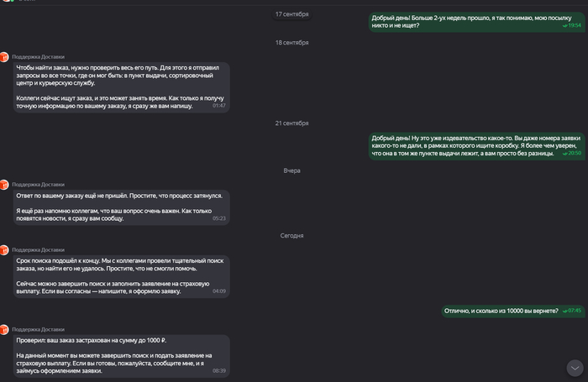Click the scroll-to-bottom chevron button

pos(575,368)
